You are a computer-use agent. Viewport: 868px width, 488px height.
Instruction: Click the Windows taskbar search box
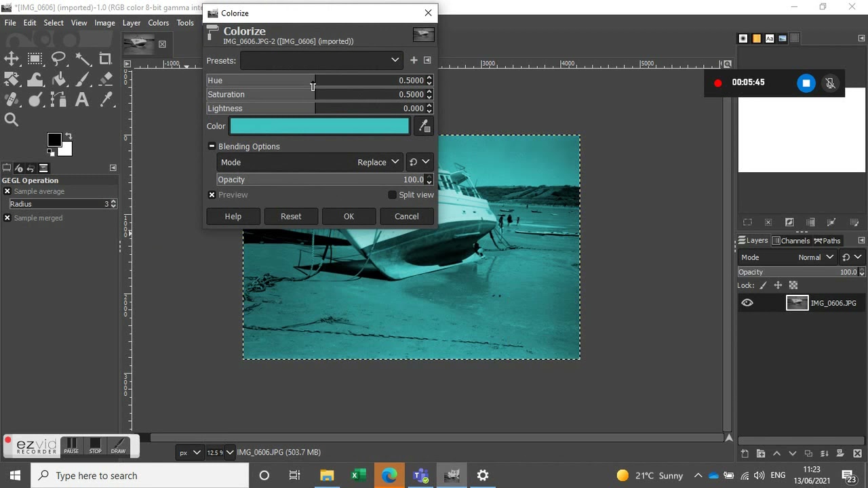(141, 475)
